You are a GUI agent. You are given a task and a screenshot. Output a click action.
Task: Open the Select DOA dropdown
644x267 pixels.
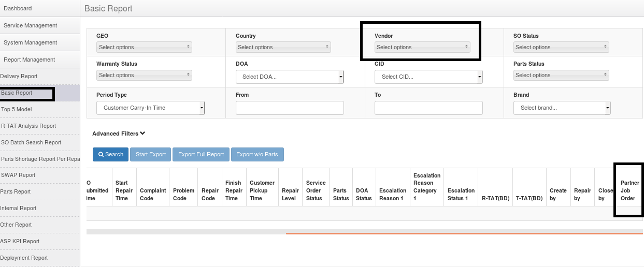(290, 77)
